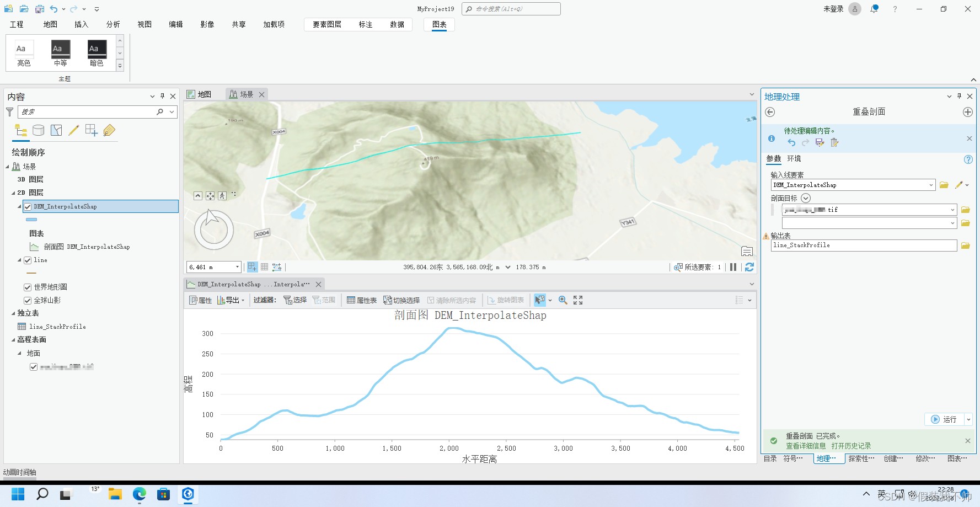Switch contents to list by data source

coord(38,130)
